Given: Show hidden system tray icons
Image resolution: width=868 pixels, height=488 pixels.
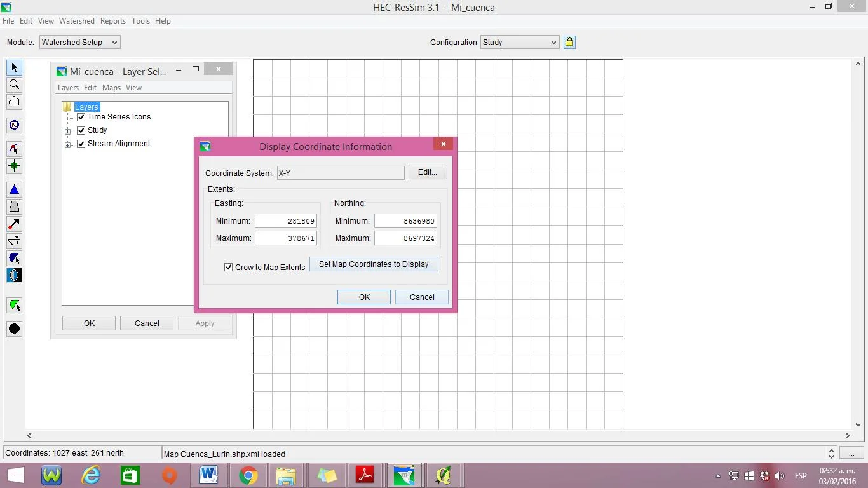Looking at the screenshot, I should point(719,476).
